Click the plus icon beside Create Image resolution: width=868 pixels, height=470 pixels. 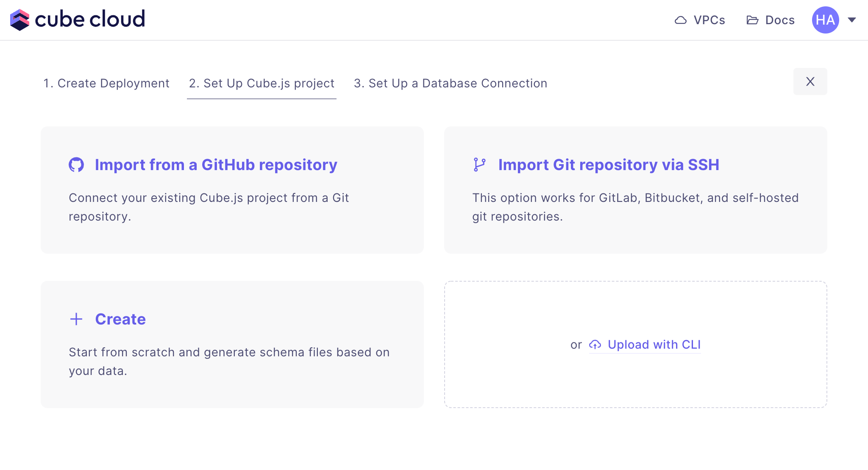[x=76, y=319]
